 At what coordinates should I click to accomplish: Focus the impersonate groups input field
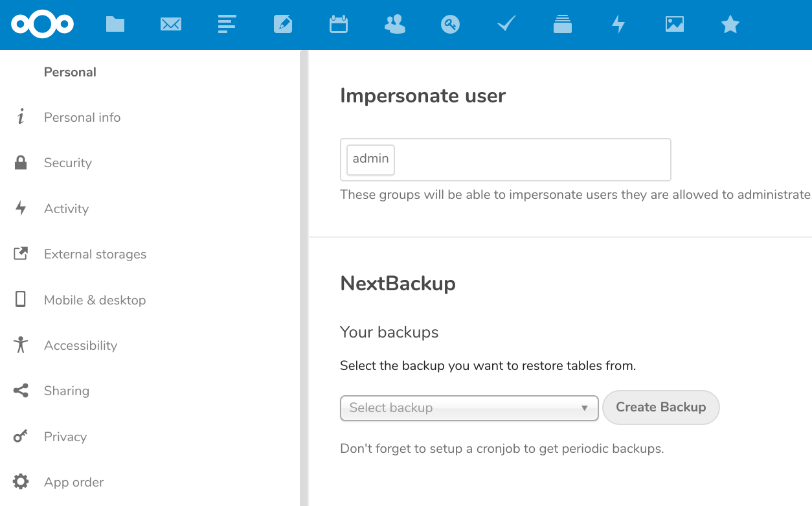click(505, 159)
